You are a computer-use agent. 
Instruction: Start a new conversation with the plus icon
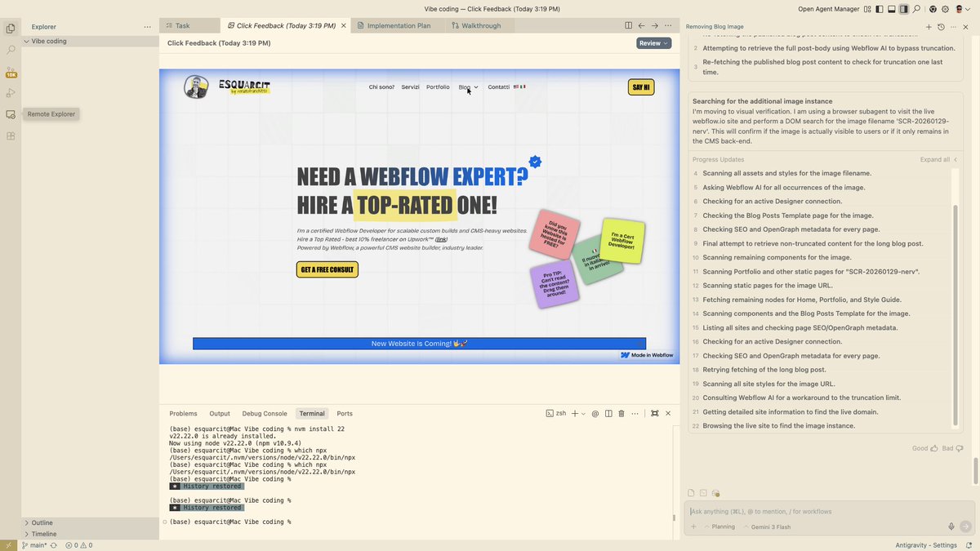click(x=929, y=27)
